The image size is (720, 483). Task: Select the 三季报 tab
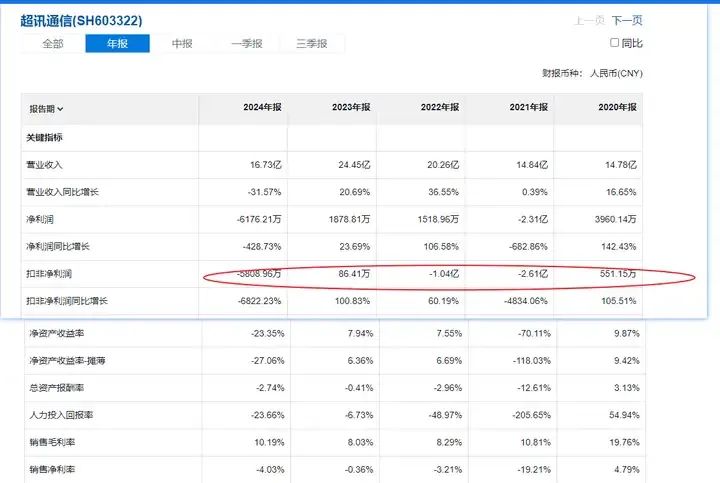312,44
